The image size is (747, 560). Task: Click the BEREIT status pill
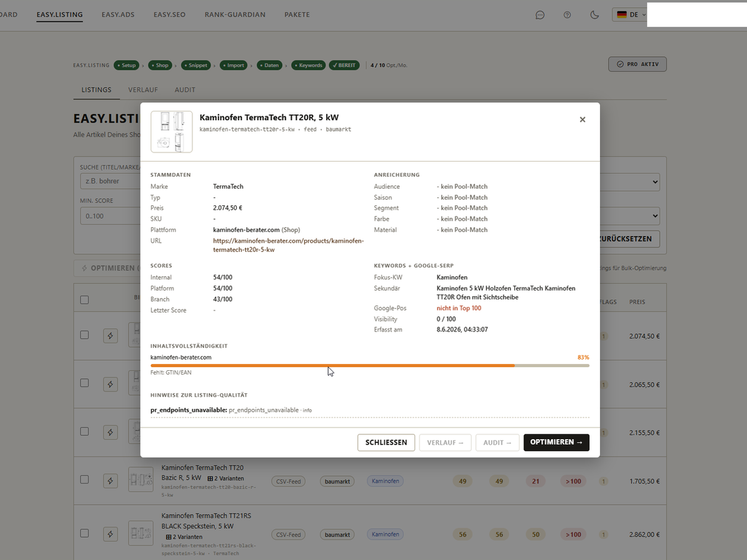tap(345, 65)
